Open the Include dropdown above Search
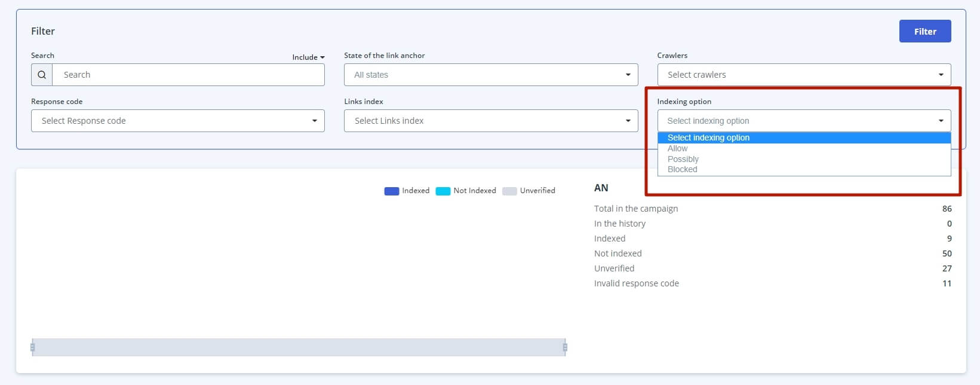Viewport: 980px width, 385px height. point(308,57)
